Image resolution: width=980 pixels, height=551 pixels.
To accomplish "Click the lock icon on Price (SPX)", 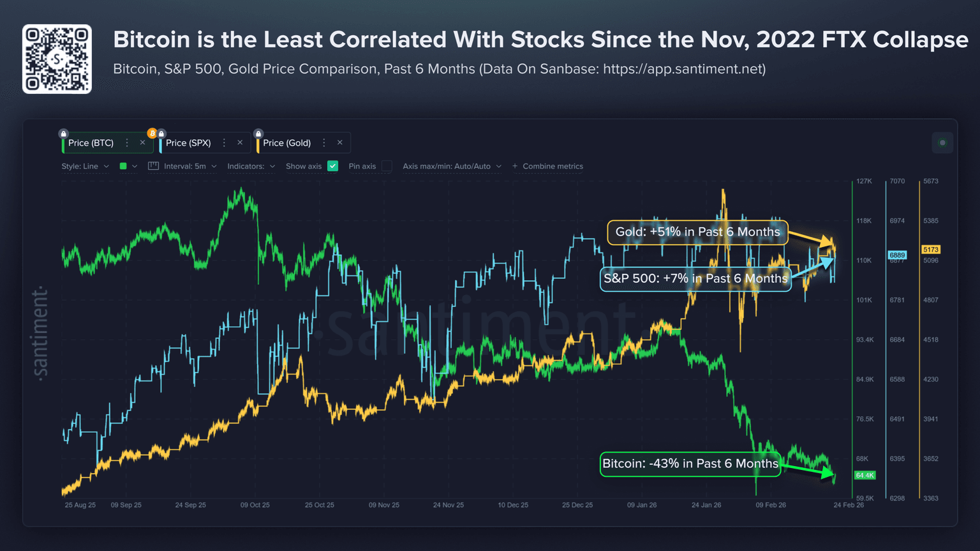I will click(161, 134).
